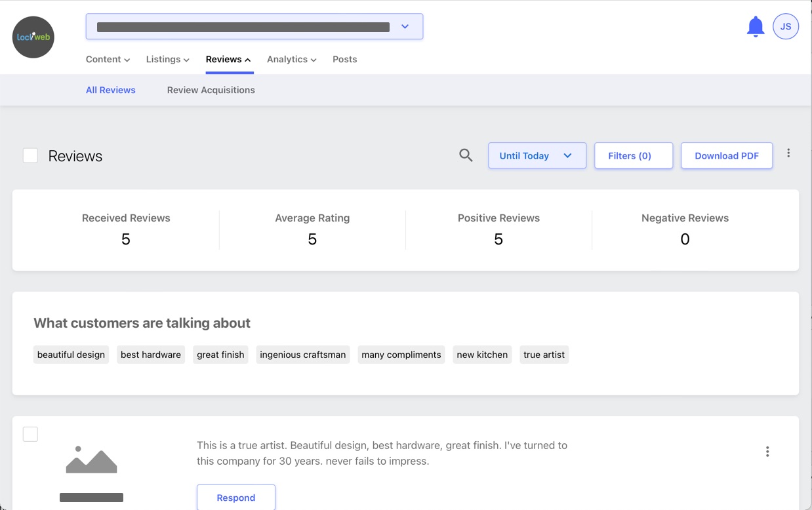The width and height of the screenshot is (812, 510).
Task: Click the review's placeholder image
Action: [91, 460]
